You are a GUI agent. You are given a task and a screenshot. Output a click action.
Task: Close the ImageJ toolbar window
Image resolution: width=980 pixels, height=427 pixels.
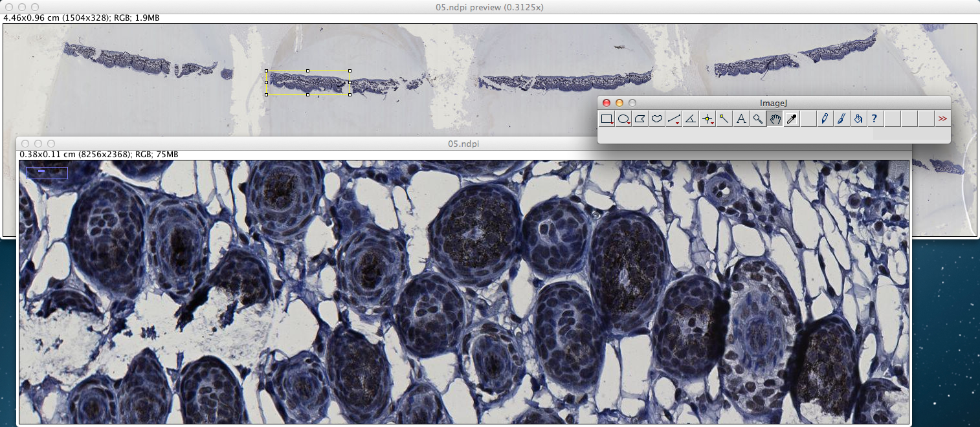607,103
